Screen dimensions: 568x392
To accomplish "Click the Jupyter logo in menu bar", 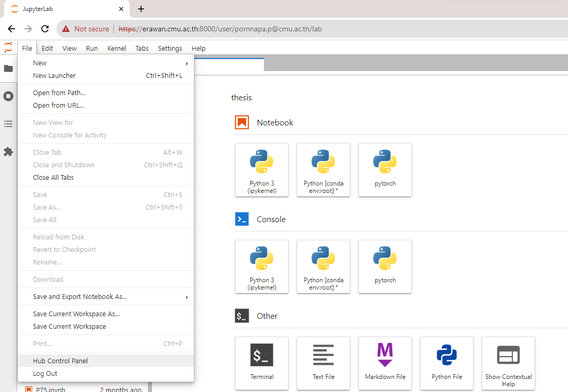I will 8,48.
